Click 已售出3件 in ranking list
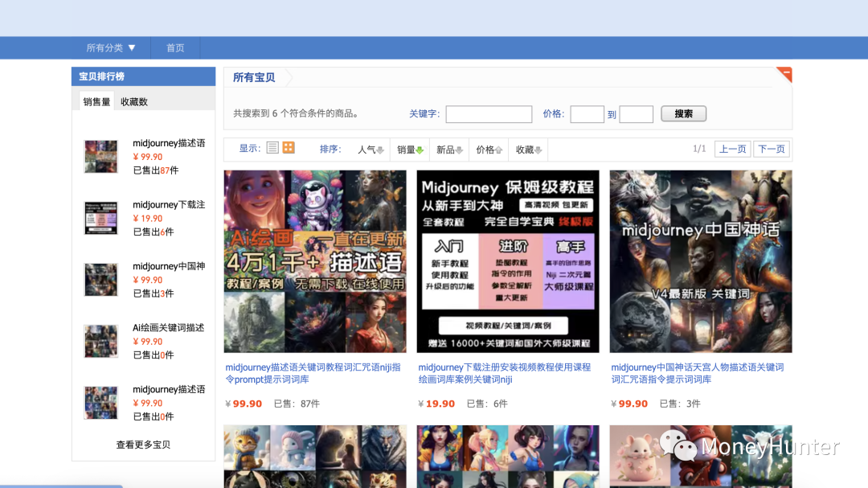 [x=154, y=293]
